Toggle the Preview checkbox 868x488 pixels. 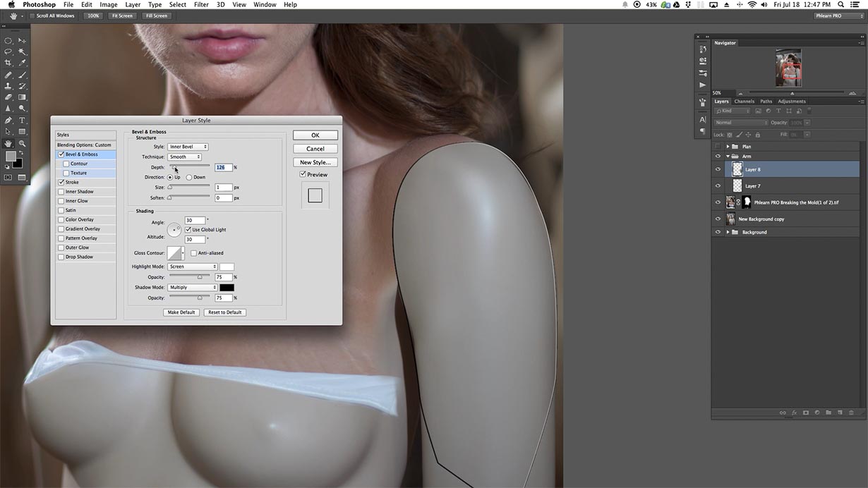tap(303, 174)
